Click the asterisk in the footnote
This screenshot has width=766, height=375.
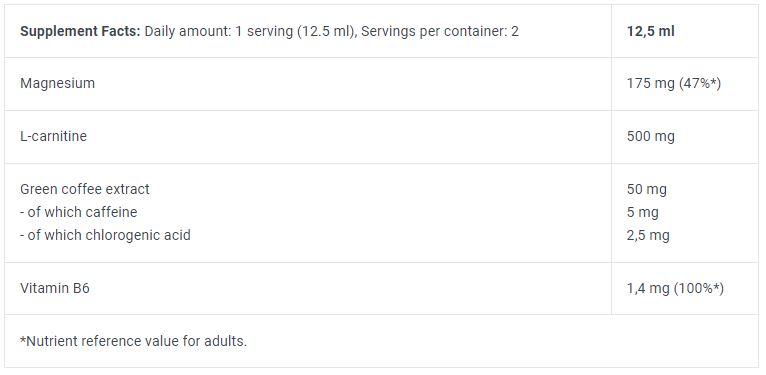coord(23,339)
